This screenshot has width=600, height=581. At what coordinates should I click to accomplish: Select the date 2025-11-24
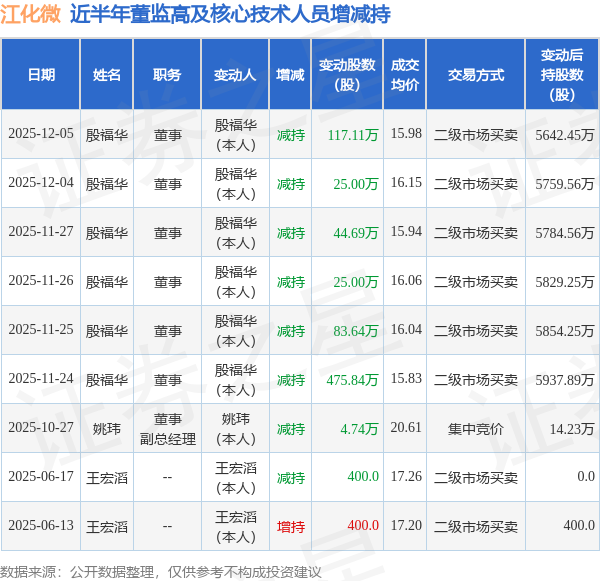pyautogui.click(x=41, y=379)
